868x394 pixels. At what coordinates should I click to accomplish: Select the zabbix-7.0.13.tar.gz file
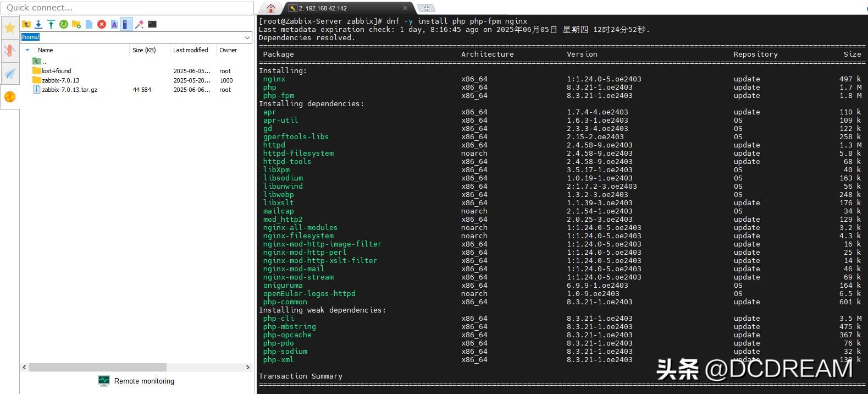click(69, 90)
